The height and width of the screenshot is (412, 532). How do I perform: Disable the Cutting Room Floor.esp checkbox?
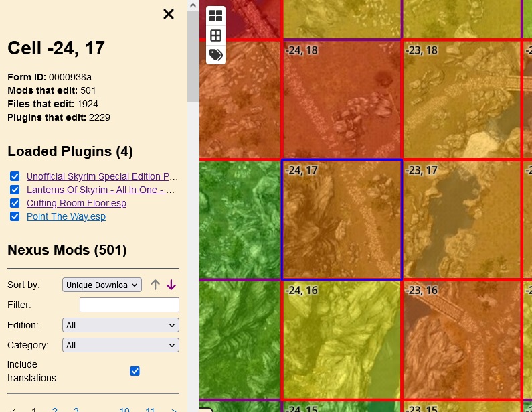tap(15, 203)
